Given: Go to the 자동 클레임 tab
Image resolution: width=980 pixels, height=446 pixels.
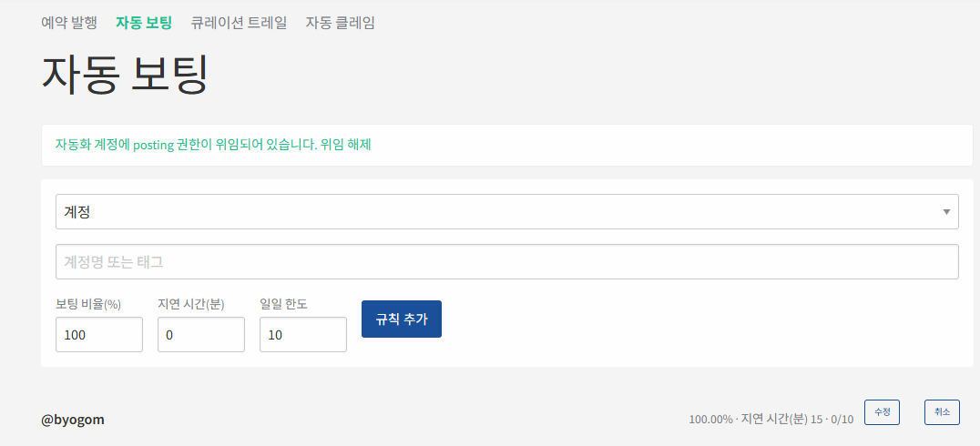Looking at the screenshot, I should pyautogui.click(x=340, y=23).
